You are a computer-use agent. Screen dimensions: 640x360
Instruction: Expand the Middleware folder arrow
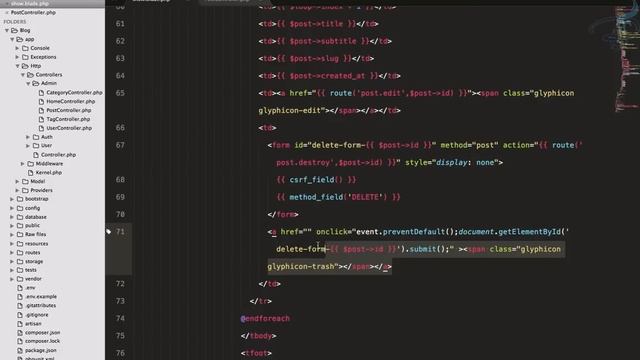coord(23,164)
